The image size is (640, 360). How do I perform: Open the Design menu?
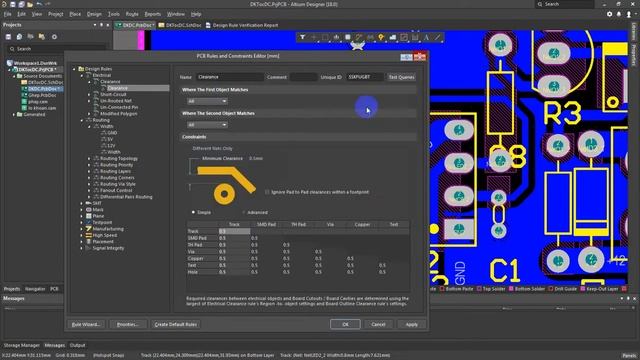click(94, 14)
